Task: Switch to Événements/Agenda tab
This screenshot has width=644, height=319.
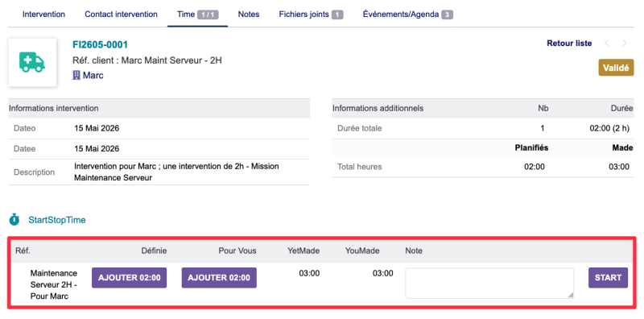Action: tap(408, 14)
